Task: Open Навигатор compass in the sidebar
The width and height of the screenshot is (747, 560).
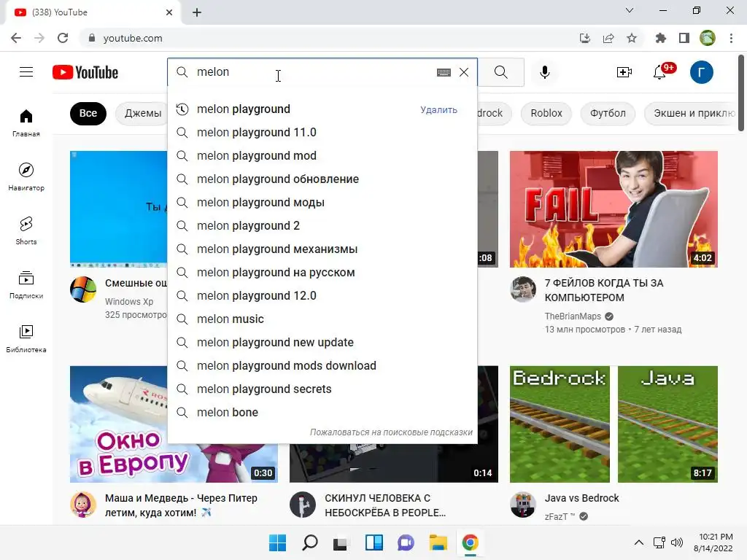Action: point(26,176)
